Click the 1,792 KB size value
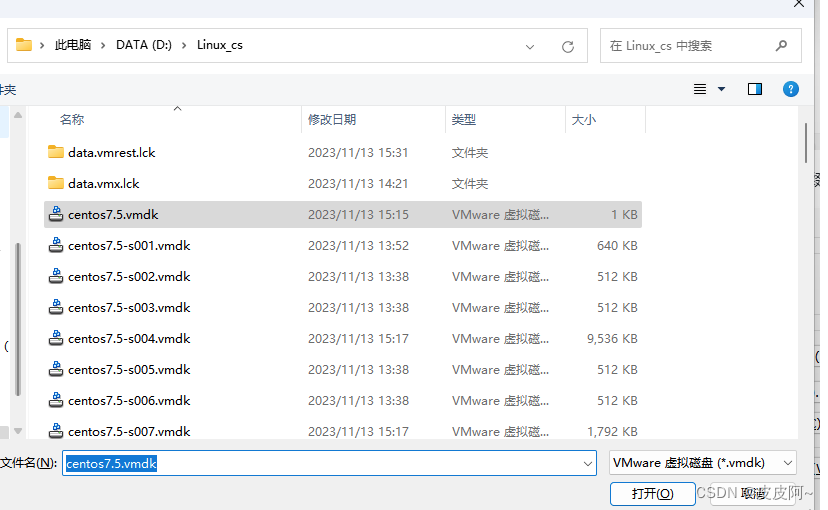The height and width of the screenshot is (510, 828). [612, 431]
